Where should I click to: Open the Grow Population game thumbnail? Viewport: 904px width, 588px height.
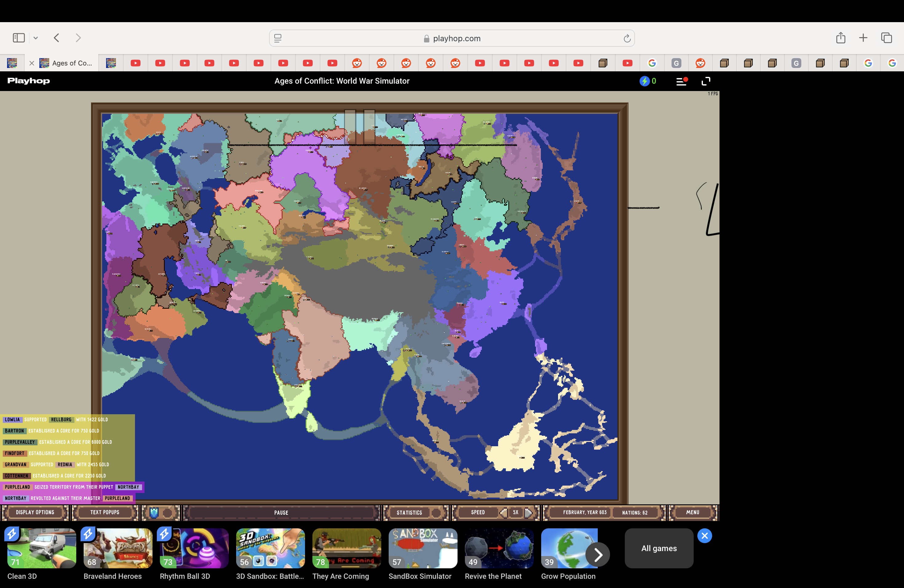click(x=569, y=548)
